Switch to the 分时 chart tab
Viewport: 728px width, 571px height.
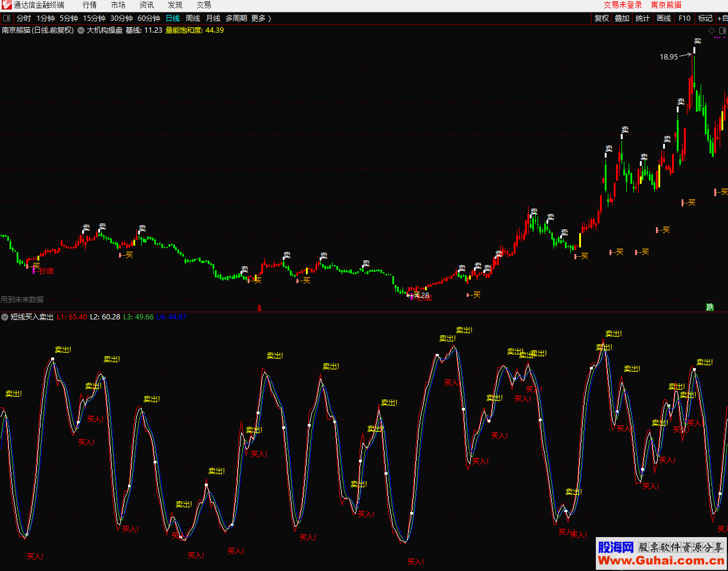click(x=24, y=18)
